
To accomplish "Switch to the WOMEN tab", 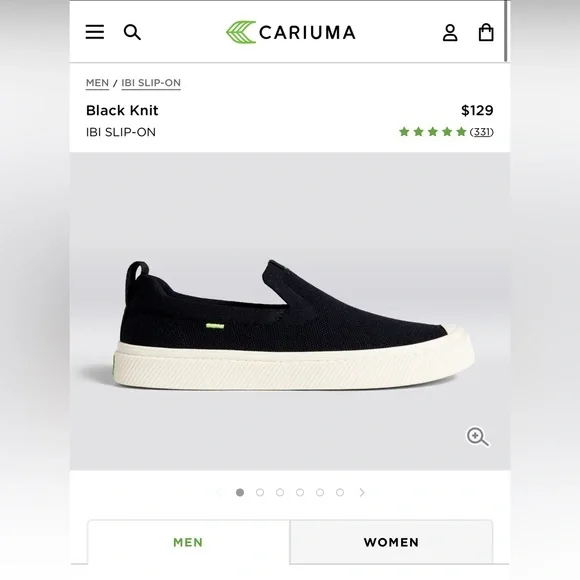I will click(391, 542).
